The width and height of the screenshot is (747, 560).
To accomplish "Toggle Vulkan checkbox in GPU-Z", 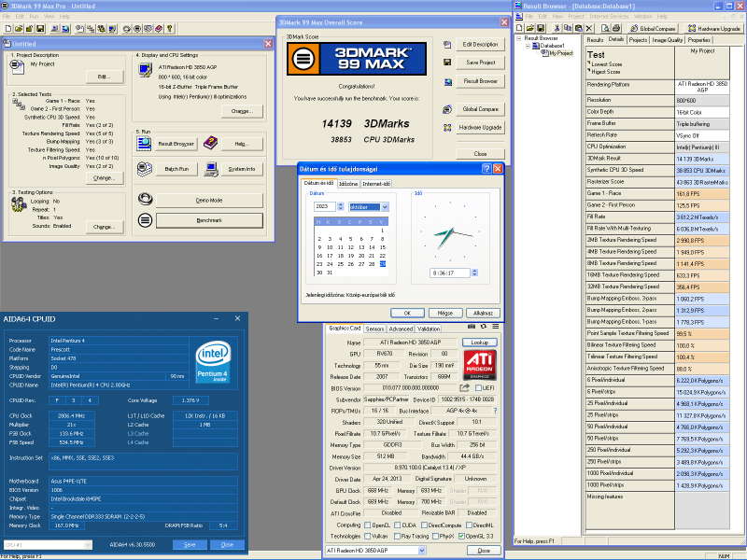I will pyautogui.click(x=367, y=536).
